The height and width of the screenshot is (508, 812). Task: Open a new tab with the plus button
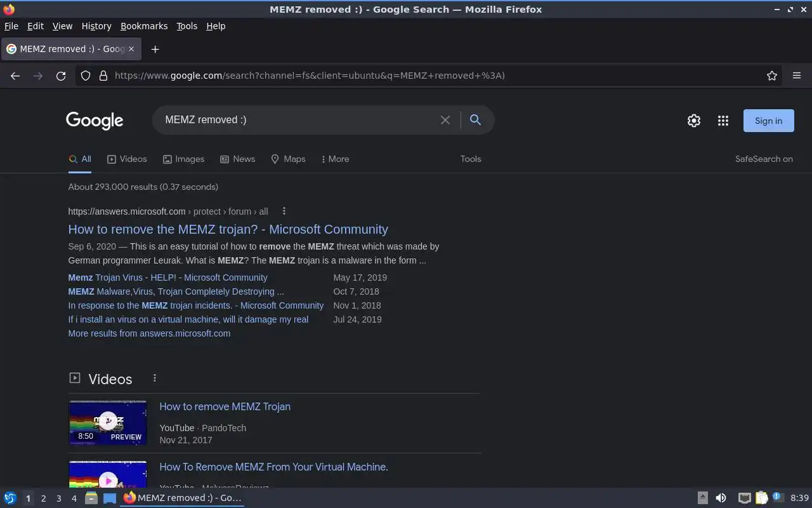point(155,49)
